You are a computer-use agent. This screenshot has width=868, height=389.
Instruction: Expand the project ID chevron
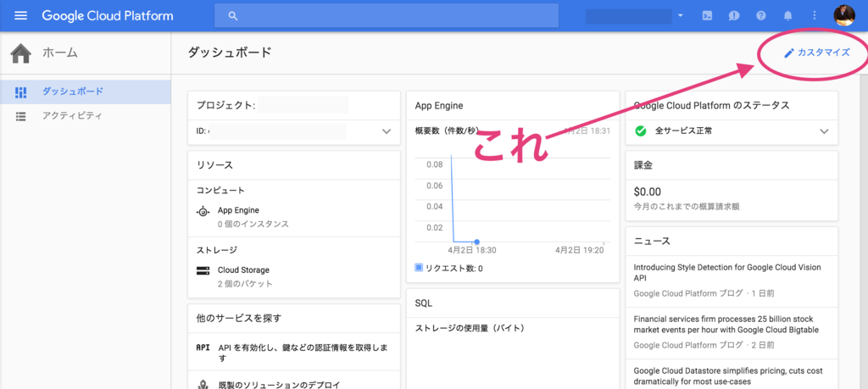[x=387, y=131]
